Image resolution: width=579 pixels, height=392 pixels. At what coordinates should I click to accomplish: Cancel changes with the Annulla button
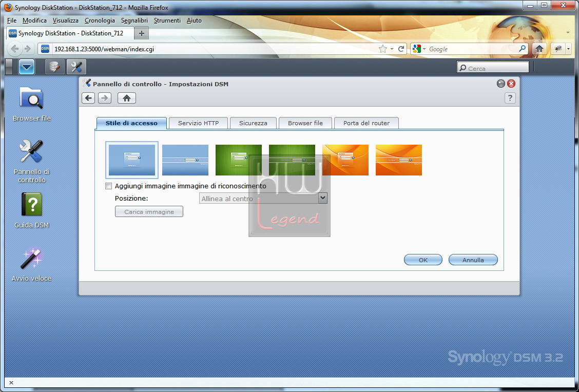[x=473, y=260]
